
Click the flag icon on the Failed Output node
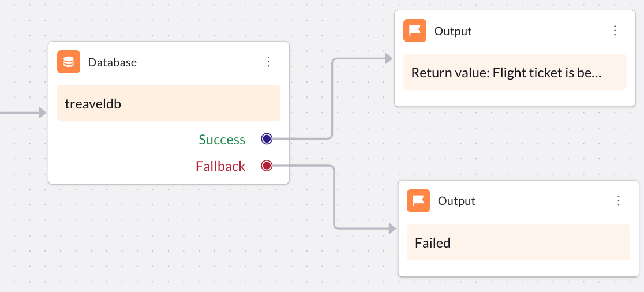[x=418, y=201]
